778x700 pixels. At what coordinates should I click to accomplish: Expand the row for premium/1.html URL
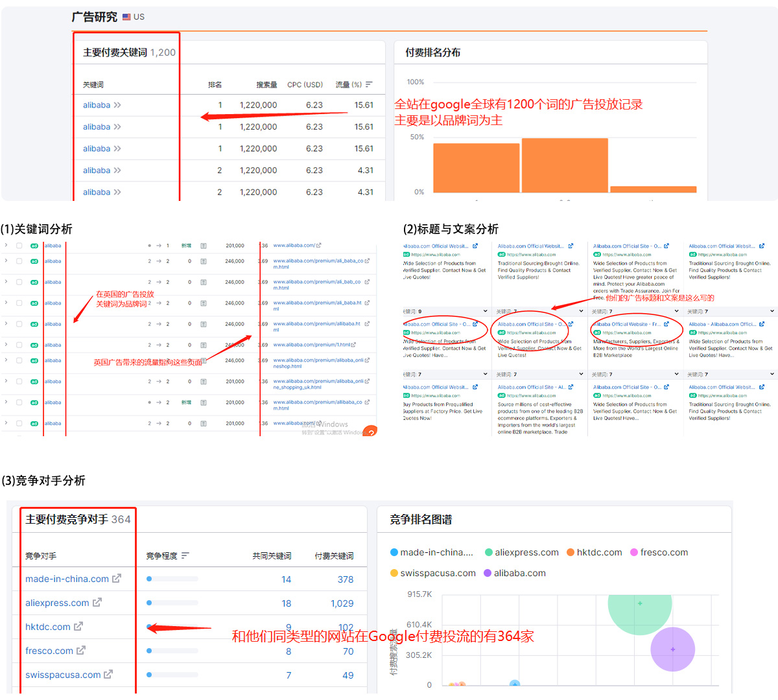5,344
